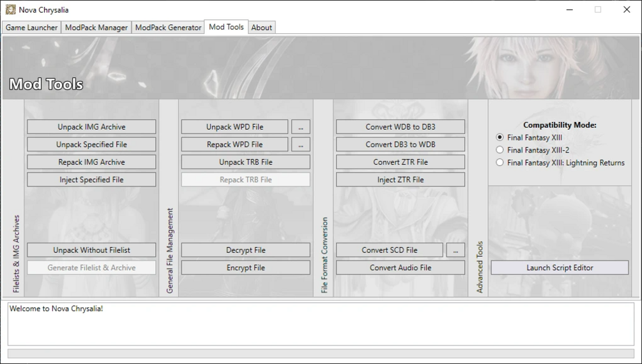Screen dimensions: 642x364
Task: Click Inject ZTR File button
Action: (x=401, y=179)
